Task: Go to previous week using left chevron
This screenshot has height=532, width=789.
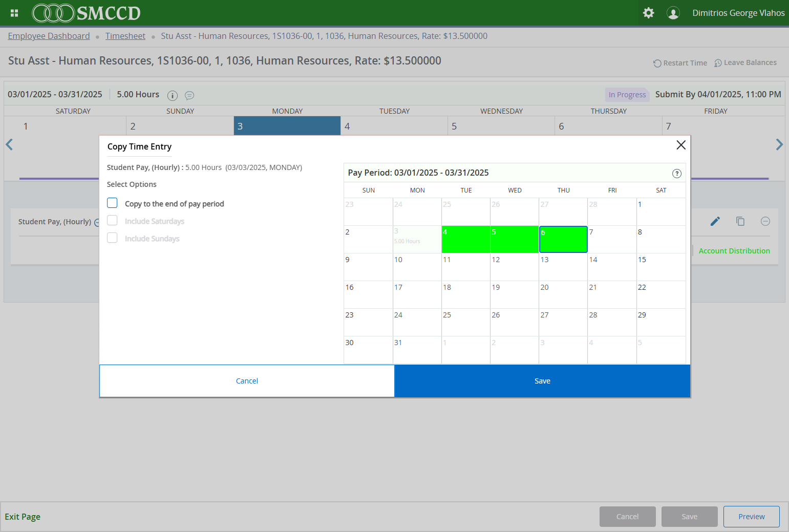Action: [9, 145]
